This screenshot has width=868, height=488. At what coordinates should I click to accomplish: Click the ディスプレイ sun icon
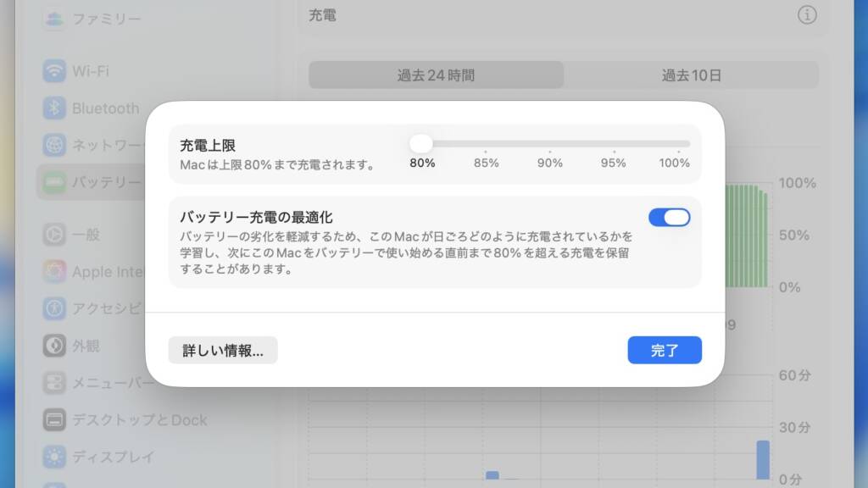coord(55,457)
